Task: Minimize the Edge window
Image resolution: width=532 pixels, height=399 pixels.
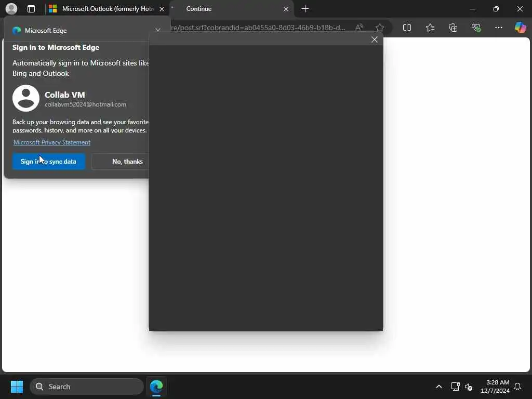Action: point(472,9)
